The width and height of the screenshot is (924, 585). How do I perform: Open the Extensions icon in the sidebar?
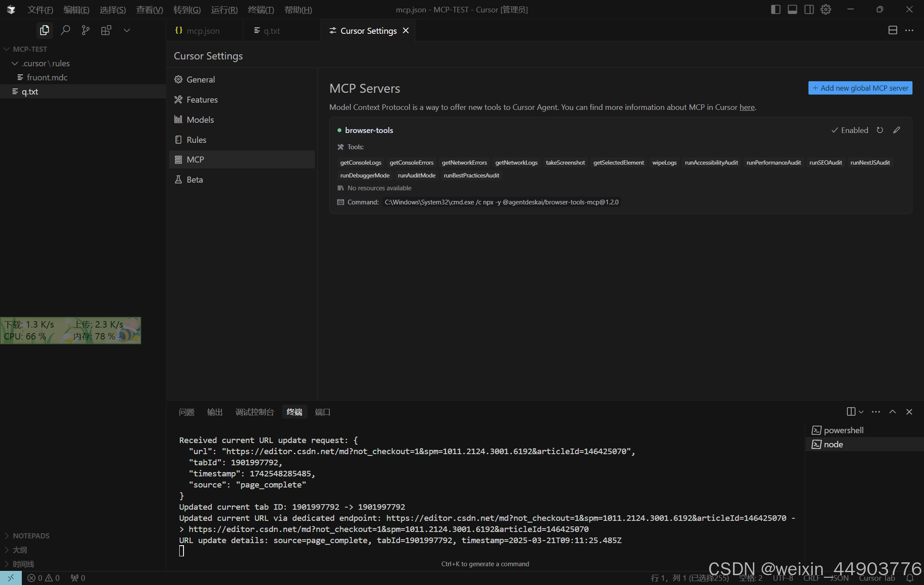(x=106, y=30)
